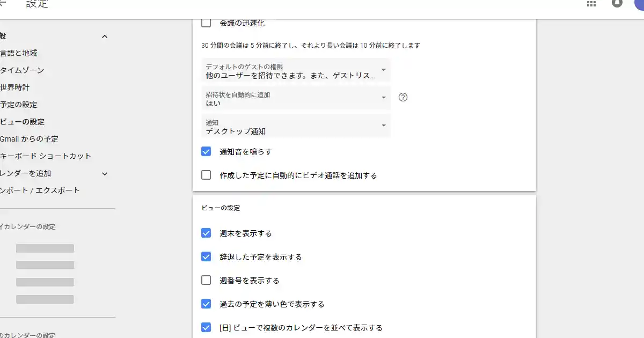
Task: Click the マイカレンダーの設定 sidebar heading
Action: point(27,227)
